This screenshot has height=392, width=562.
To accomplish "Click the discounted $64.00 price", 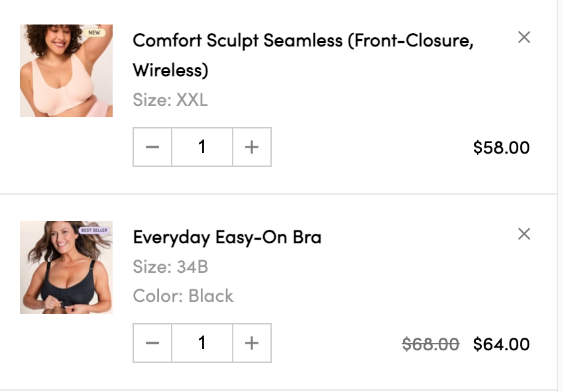I will pyautogui.click(x=502, y=344).
